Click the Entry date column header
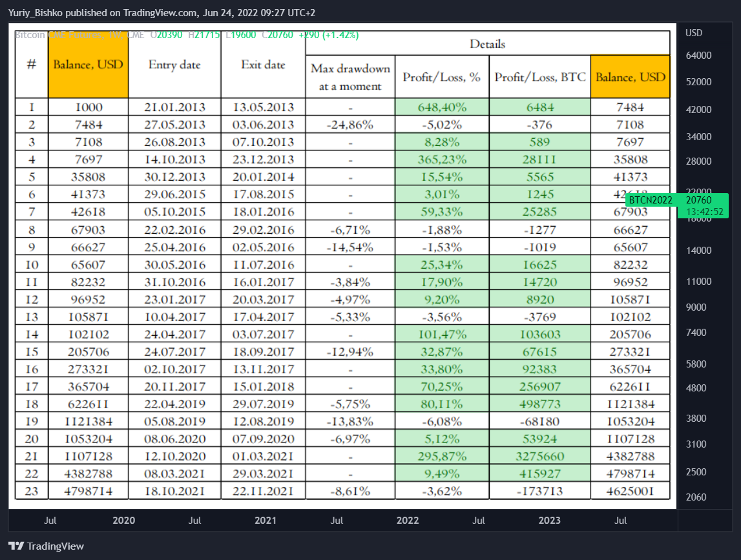Viewport: 741px width, 560px height. point(174,65)
